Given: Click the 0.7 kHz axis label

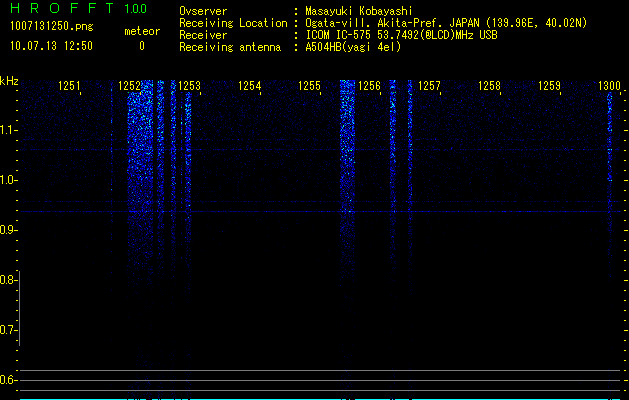Looking at the screenshot, I should [x=8, y=330].
